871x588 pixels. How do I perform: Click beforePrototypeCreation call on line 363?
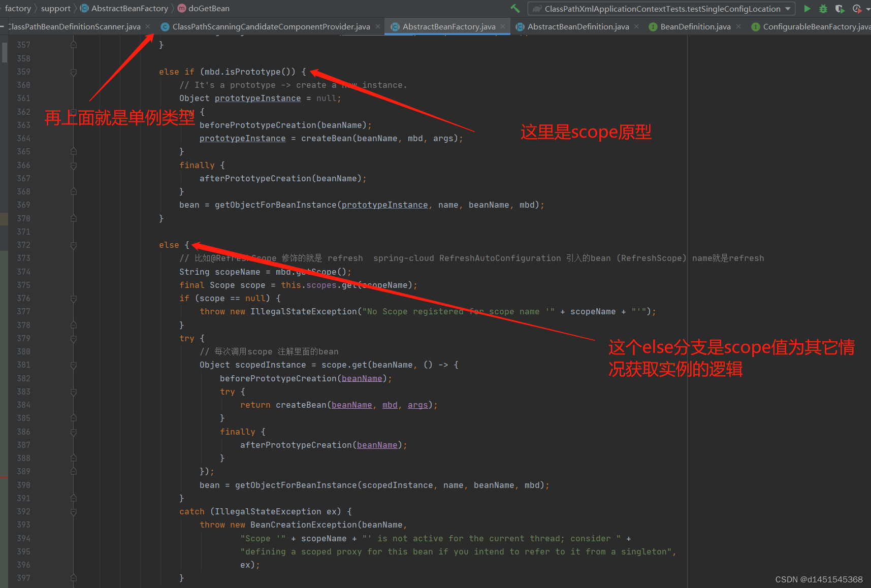257,125
